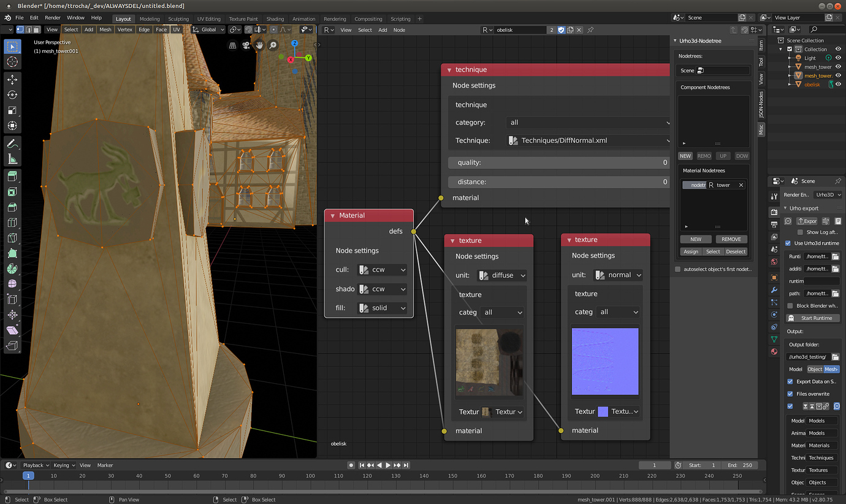
Task: Pick the Transform tool
Action: coord(12,126)
